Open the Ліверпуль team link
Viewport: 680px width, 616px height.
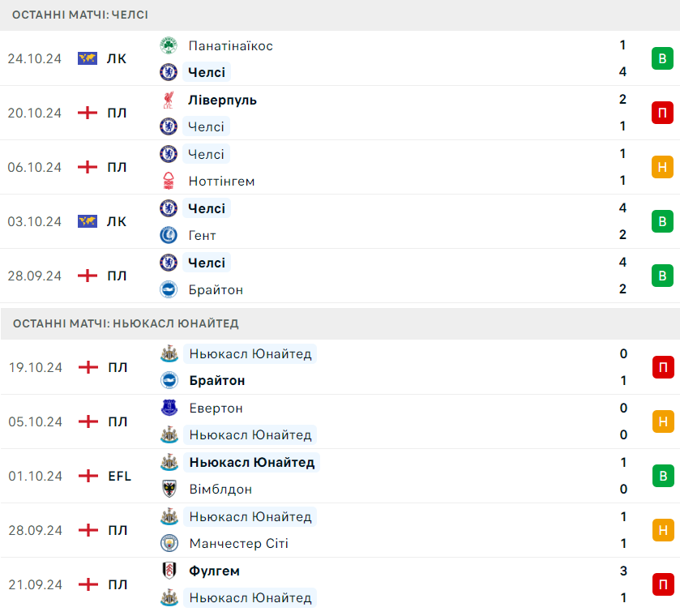(x=222, y=100)
